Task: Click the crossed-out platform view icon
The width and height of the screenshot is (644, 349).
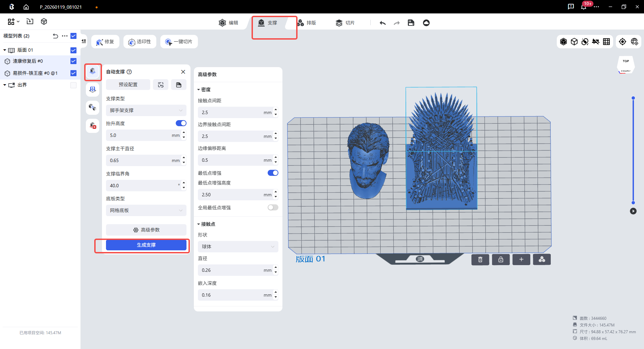Action: pos(596,42)
